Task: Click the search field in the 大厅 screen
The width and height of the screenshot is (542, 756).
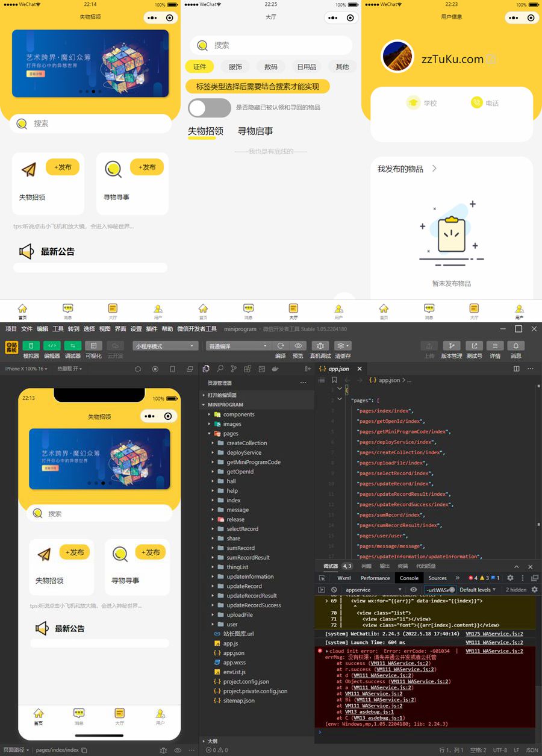Action: pyautogui.click(x=271, y=45)
